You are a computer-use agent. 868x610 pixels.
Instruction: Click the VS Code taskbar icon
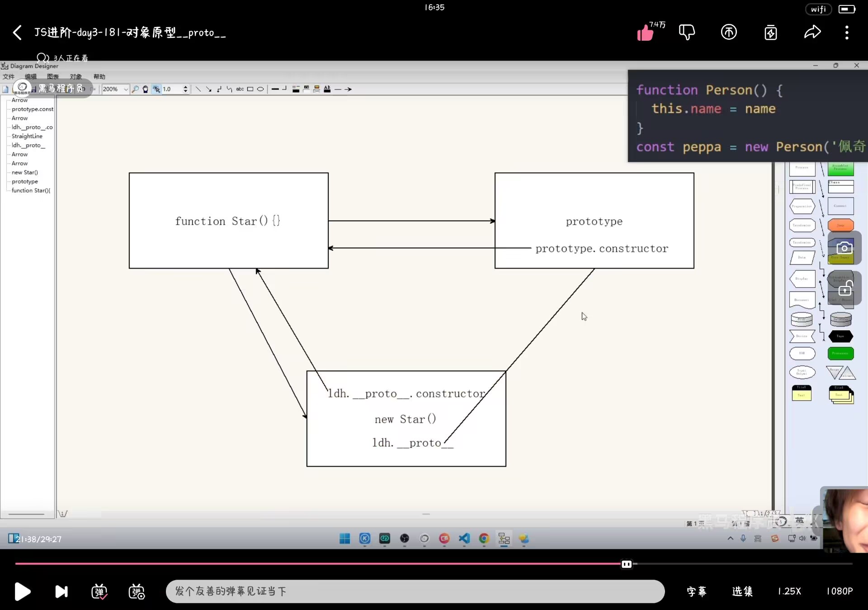pos(464,538)
